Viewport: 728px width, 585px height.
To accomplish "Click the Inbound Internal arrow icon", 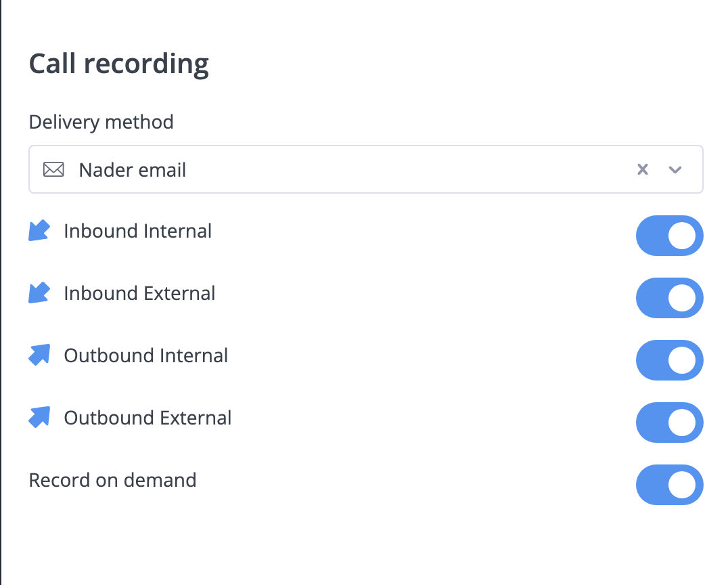I will (39, 230).
